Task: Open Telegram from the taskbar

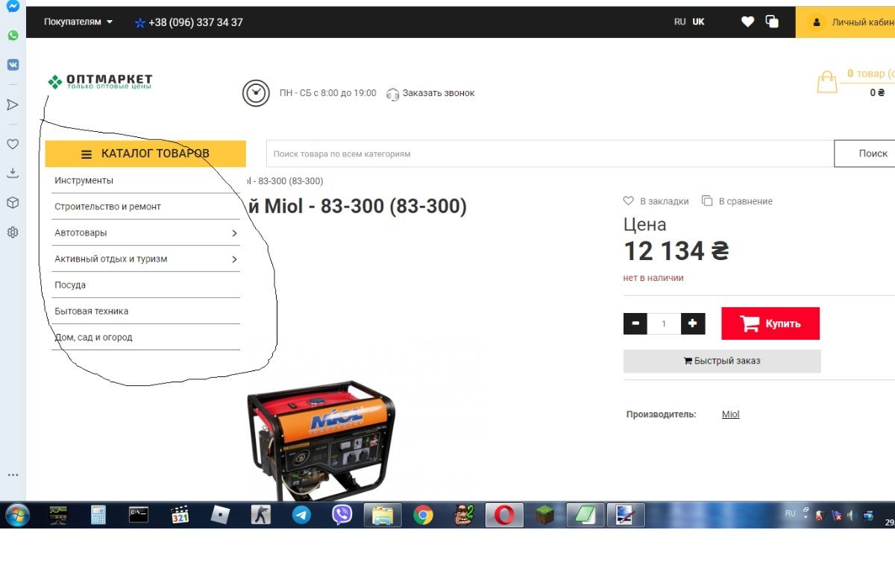Action: pyautogui.click(x=301, y=515)
